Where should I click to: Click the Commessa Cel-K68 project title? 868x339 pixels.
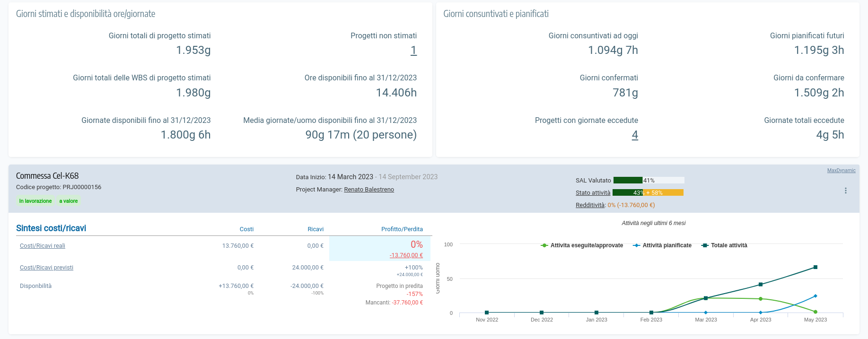(x=47, y=176)
